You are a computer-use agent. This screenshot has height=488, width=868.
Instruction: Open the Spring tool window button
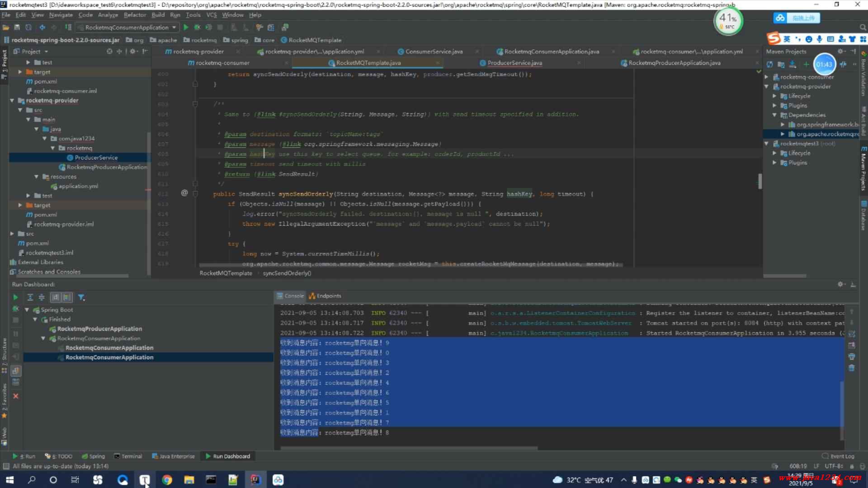tap(93, 456)
